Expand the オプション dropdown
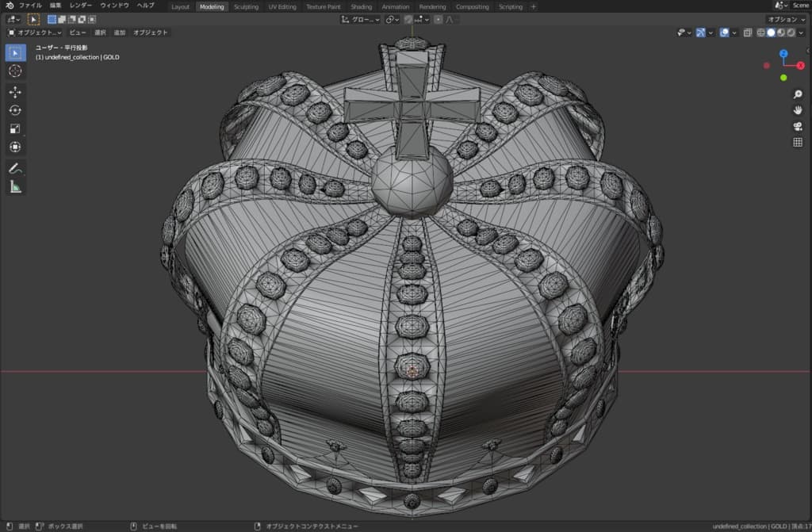 [786, 19]
